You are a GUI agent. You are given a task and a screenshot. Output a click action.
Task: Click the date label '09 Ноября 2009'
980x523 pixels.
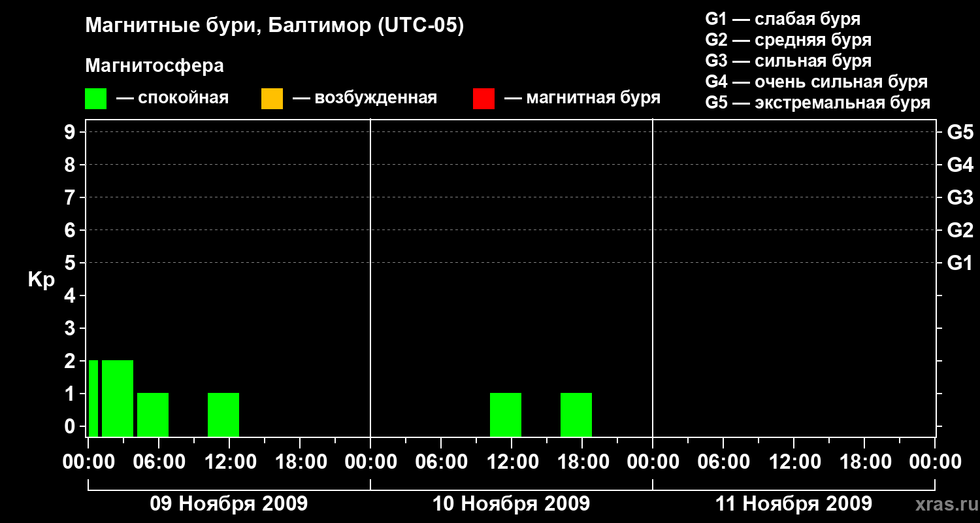[229, 503]
